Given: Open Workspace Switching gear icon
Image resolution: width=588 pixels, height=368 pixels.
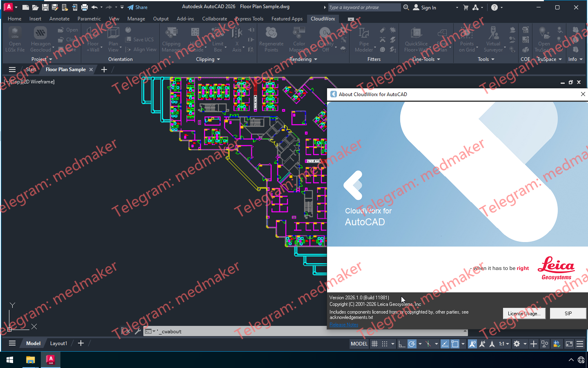Looking at the screenshot, I should click(517, 344).
